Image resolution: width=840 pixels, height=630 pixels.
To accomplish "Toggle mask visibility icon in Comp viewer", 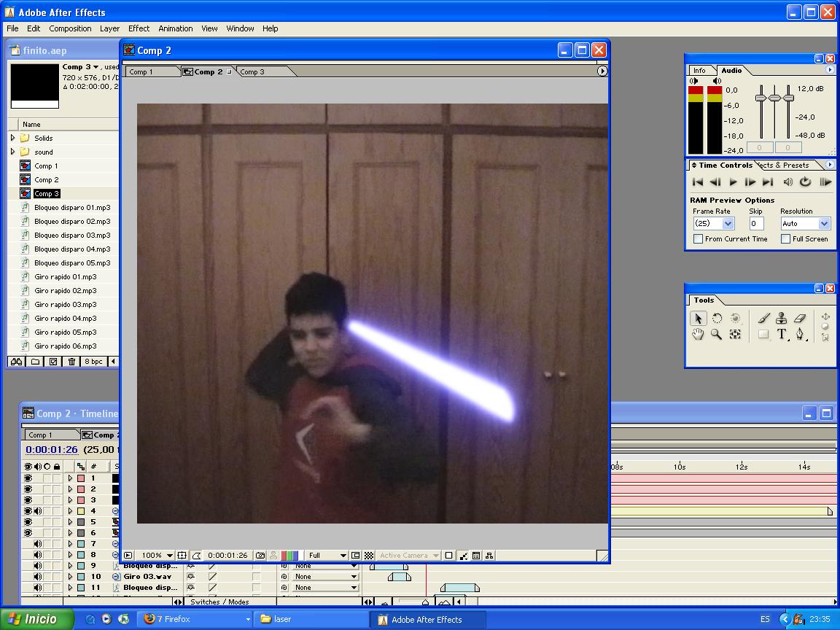I will click(197, 556).
